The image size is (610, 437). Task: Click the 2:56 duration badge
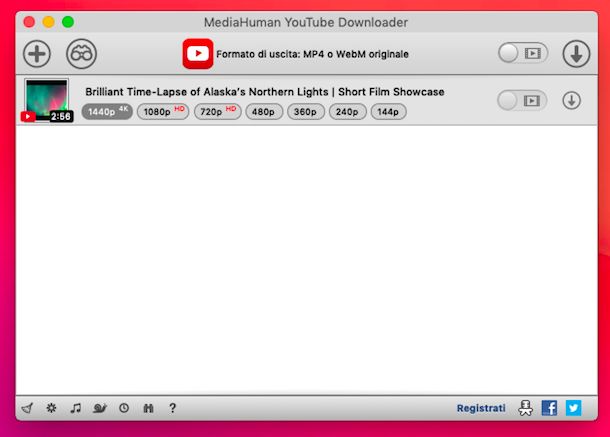(x=61, y=116)
